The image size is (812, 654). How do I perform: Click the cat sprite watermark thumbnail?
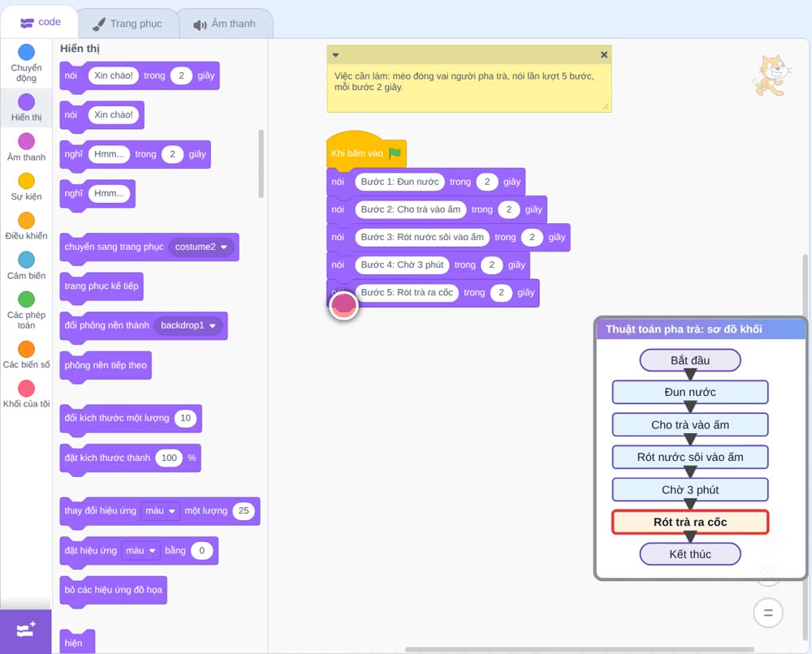pos(771,75)
